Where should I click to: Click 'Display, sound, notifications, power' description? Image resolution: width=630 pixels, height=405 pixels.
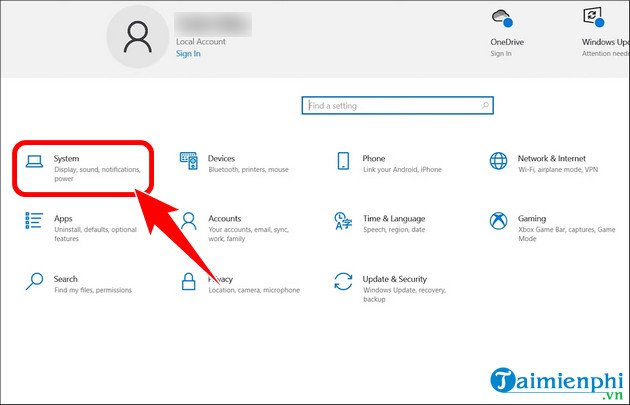(x=97, y=174)
